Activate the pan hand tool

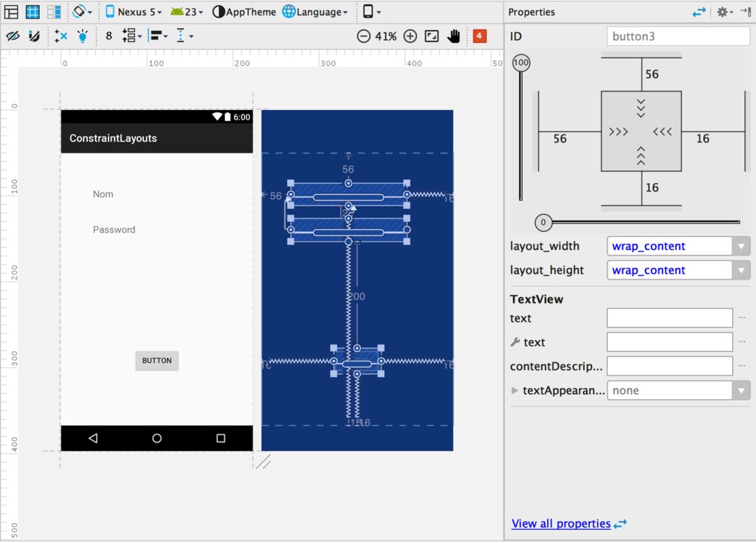[454, 36]
